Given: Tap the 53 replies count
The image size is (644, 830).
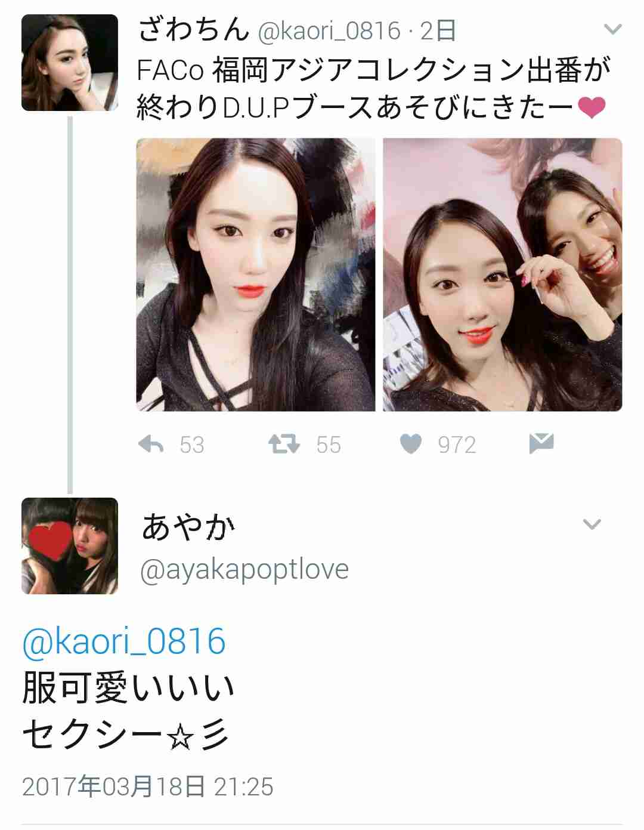Looking at the screenshot, I should 192,445.
